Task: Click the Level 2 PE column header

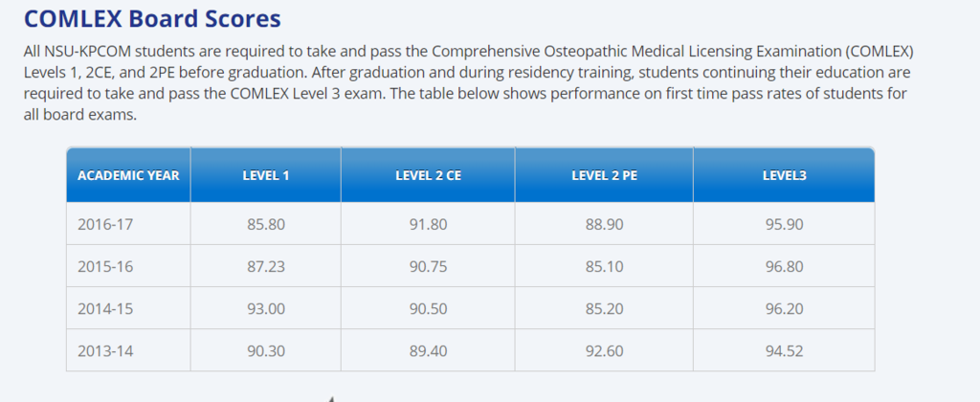Action: pyautogui.click(x=604, y=175)
